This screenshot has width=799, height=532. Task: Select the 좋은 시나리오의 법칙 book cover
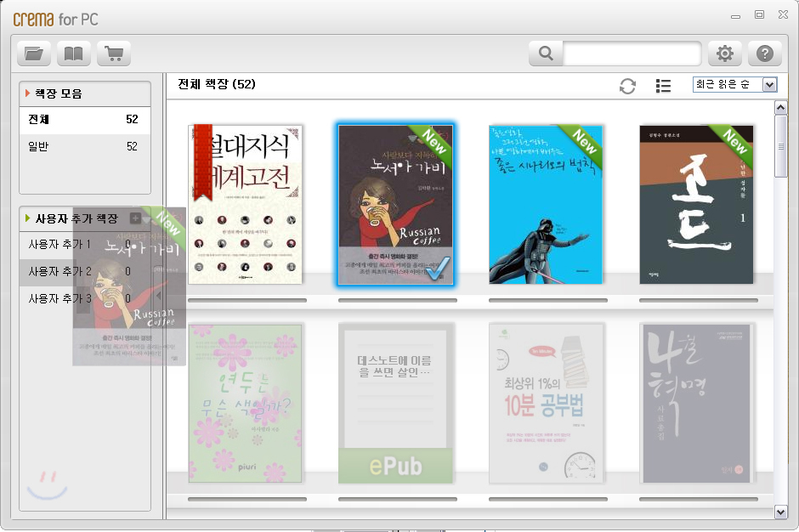coord(546,204)
